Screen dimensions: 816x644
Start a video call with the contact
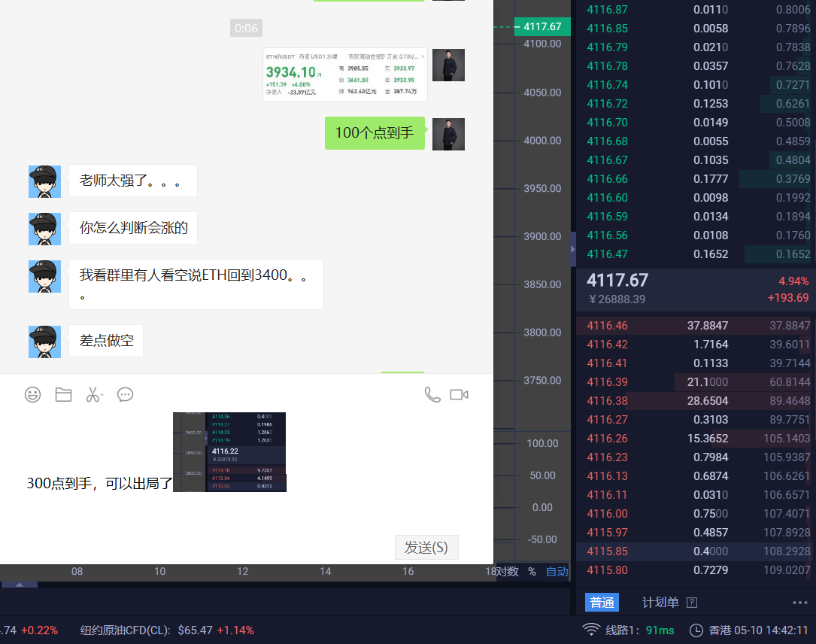tap(459, 393)
